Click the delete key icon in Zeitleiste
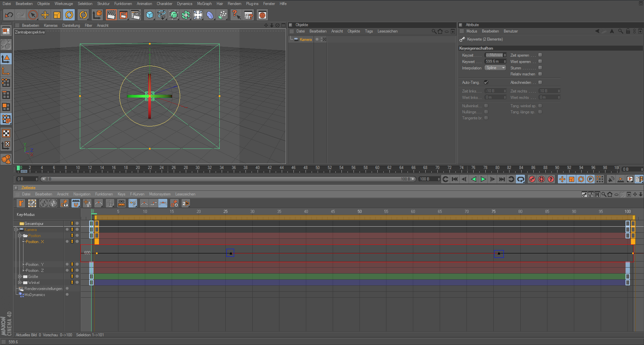644x345 pixels. click(x=174, y=203)
